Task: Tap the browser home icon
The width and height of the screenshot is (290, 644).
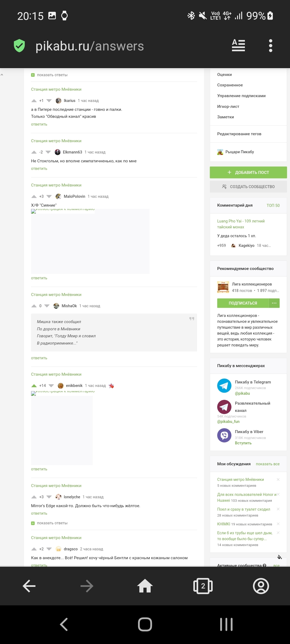Action: click(x=145, y=586)
